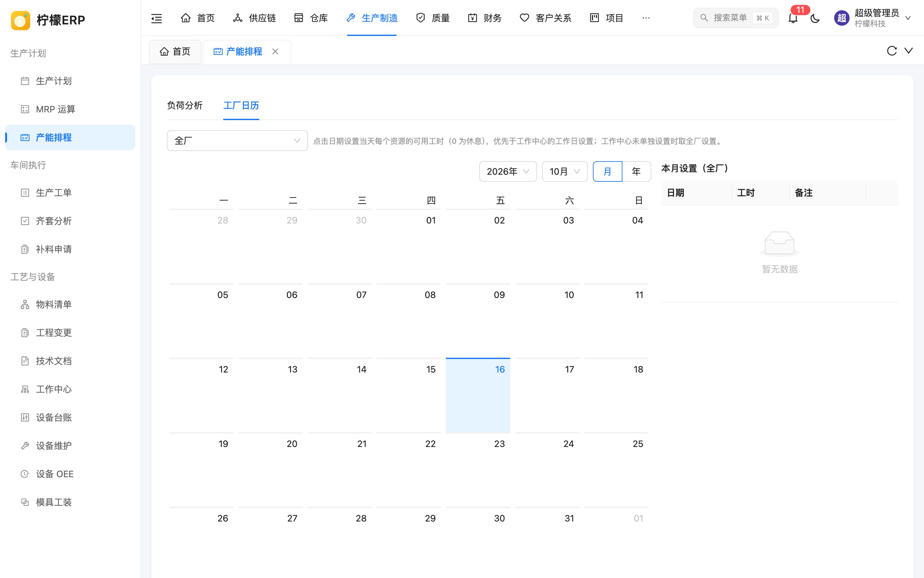Click the refresh icon in the tab bar
Image resolution: width=924 pixels, height=578 pixels.
click(892, 51)
